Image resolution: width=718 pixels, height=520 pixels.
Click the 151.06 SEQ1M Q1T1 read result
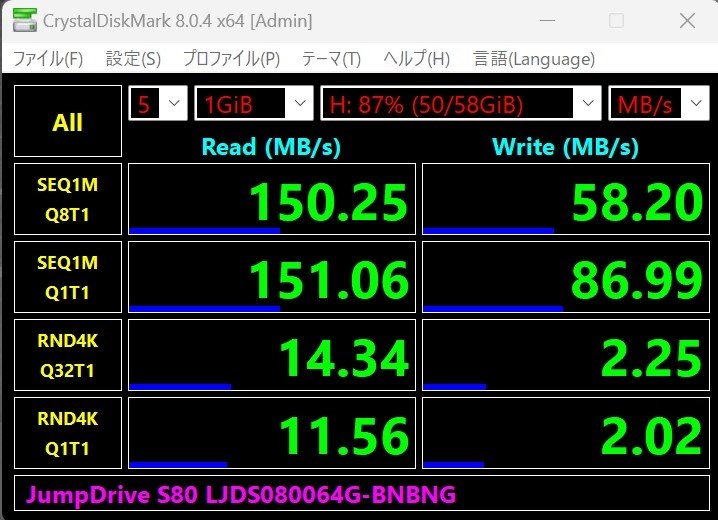pos(272,277)
